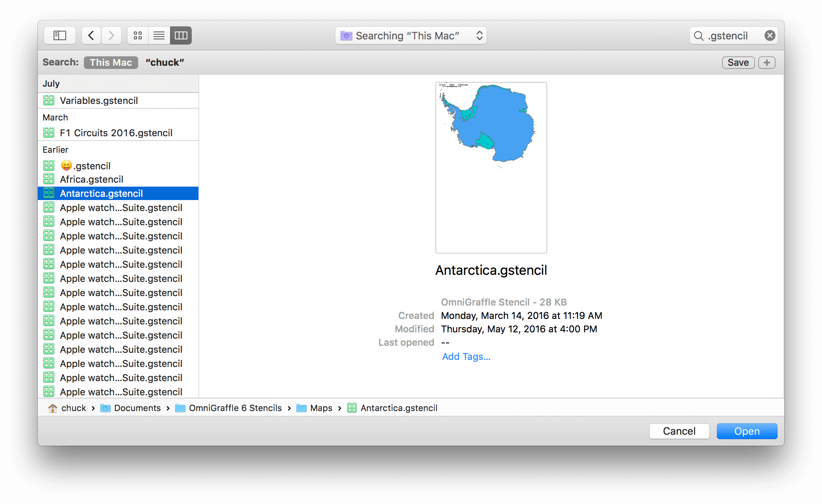Switch search scope to chuck folder
The height and width of the screenshot is (504, 822).
click(x=165, y=62)
